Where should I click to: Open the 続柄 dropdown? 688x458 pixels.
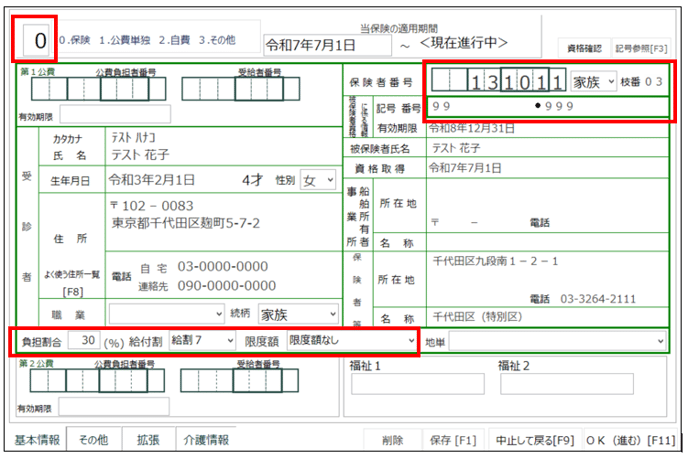pos(296,313)
